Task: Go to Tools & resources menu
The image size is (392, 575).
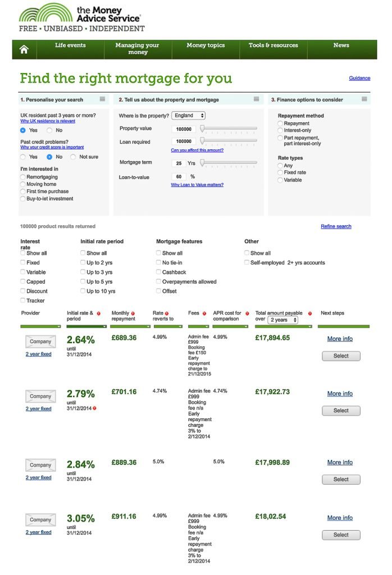Action: point(272,45)
